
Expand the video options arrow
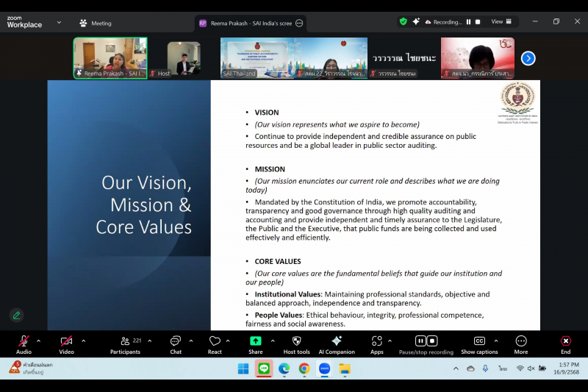84,341
